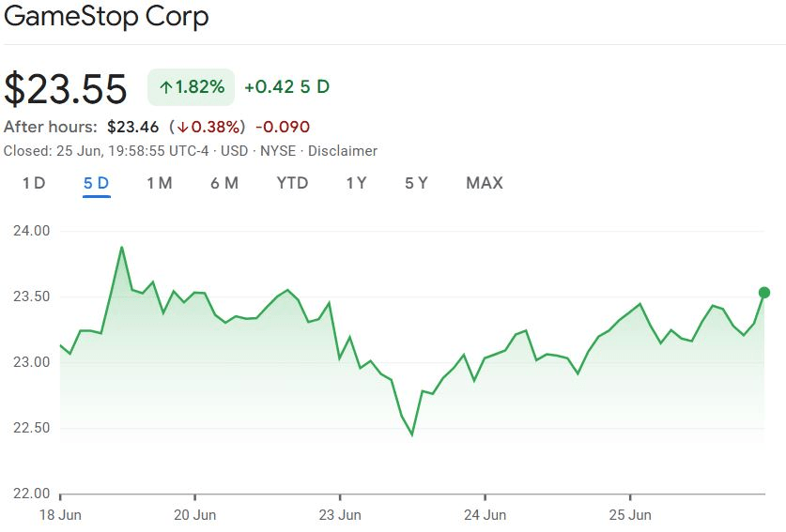
Task: Click the 24 Jun axis marker
Action: (x=485, y=514)
